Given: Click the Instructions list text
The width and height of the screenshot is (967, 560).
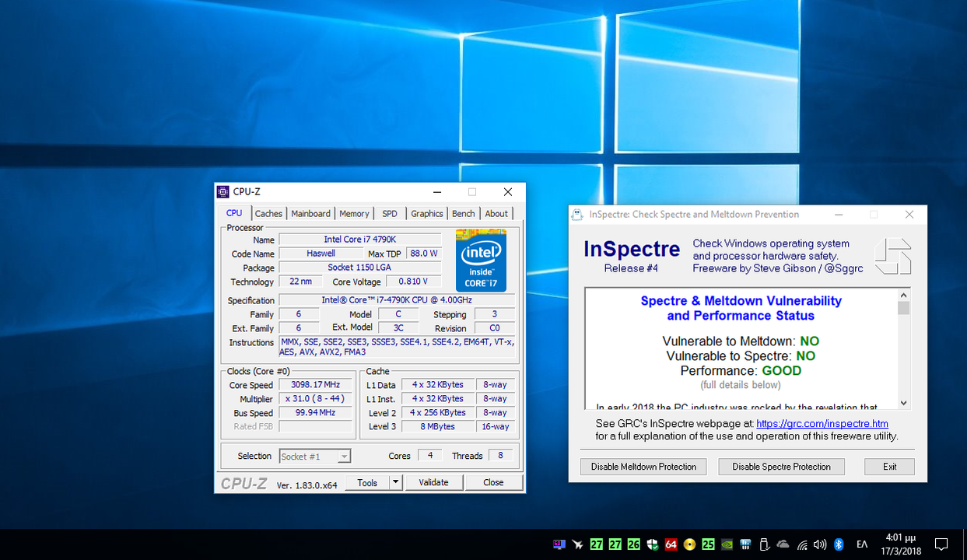Looking at the screenshot, I should (397, 347).
